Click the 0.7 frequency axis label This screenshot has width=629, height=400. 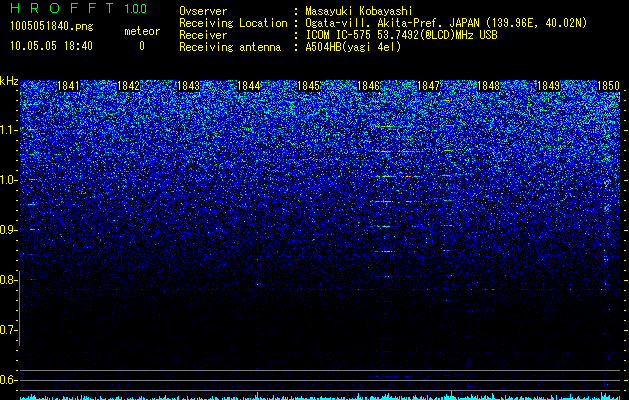click(x=8, y=330)
